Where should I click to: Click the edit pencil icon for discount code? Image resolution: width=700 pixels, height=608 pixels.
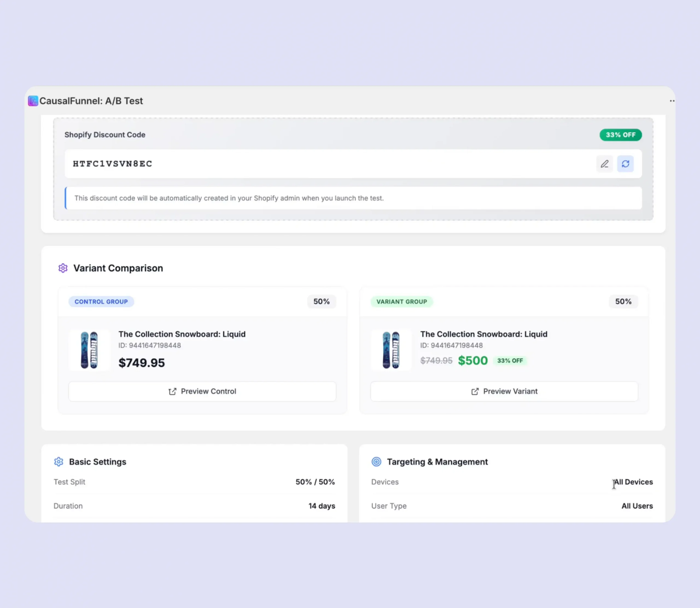click(604, 164)
